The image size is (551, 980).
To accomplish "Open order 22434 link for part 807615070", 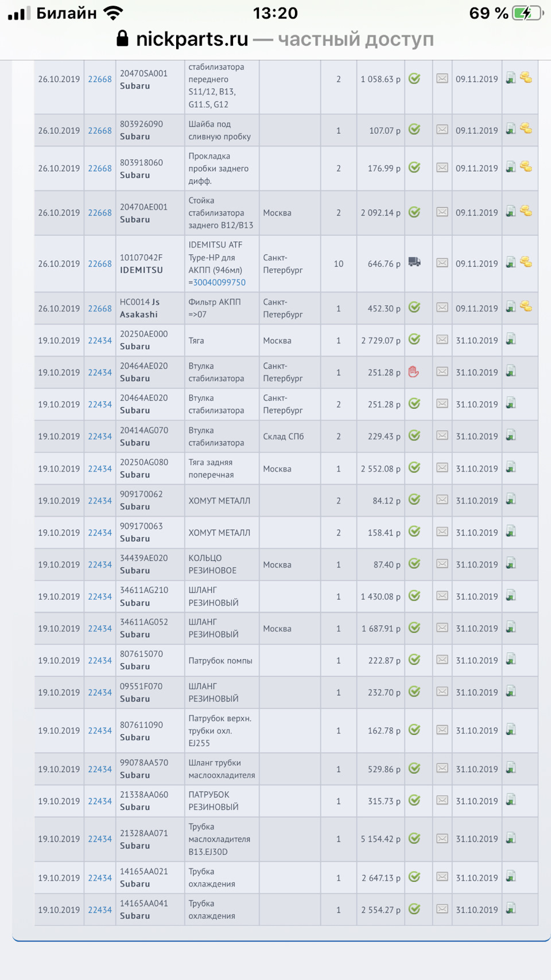I will [100, 661].
